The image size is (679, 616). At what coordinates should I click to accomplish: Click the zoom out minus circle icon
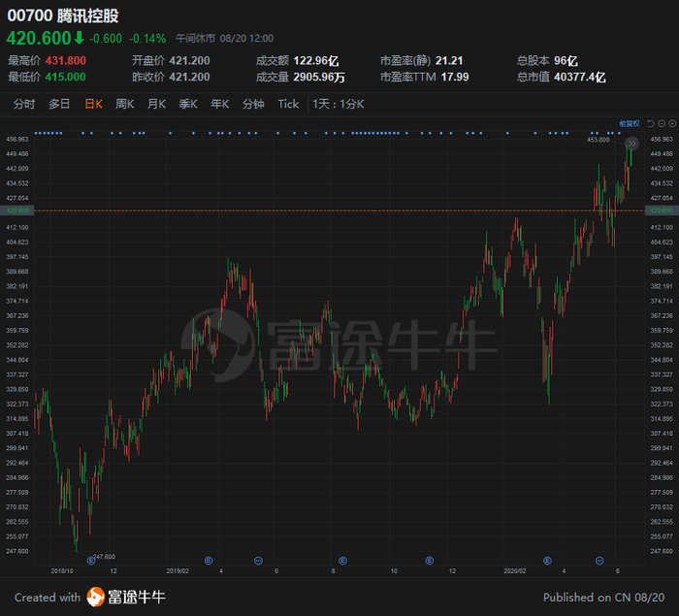coord(662,123)
